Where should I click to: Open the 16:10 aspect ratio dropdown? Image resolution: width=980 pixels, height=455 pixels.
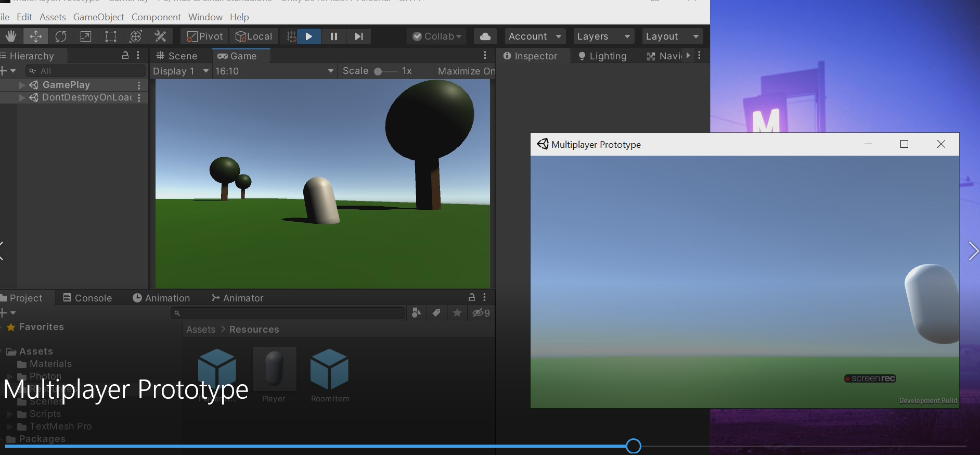275,71
